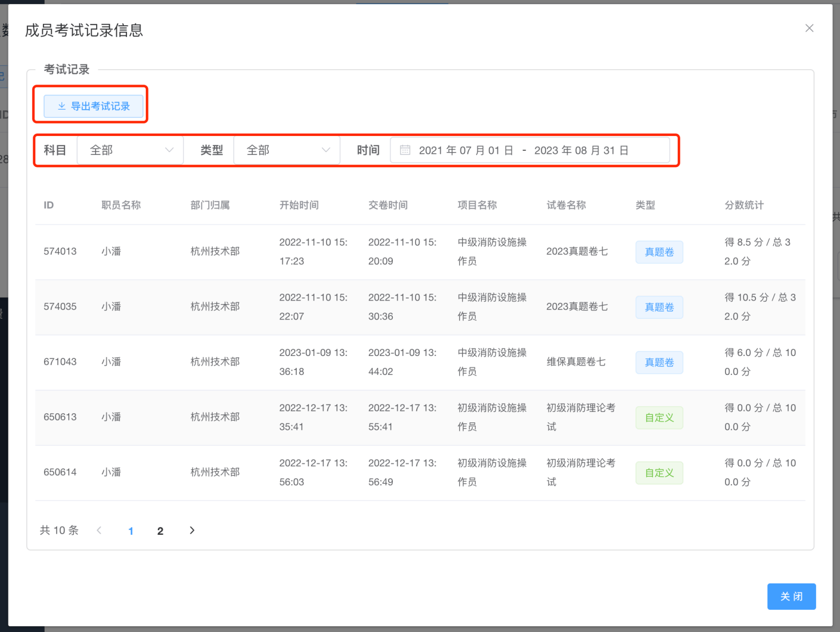Viewport: 840px width, 632px height.
Task: Select page 1 in pagination
Action: (131, 531)
